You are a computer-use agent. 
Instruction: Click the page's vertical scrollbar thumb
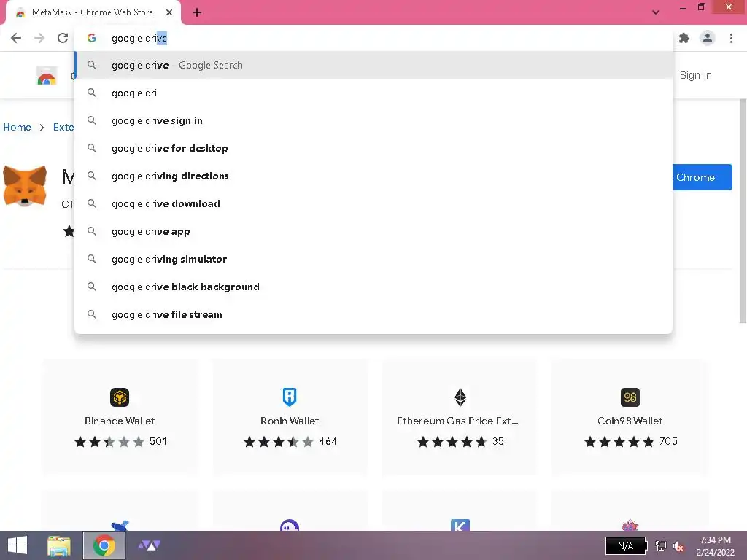click(743, 211)
